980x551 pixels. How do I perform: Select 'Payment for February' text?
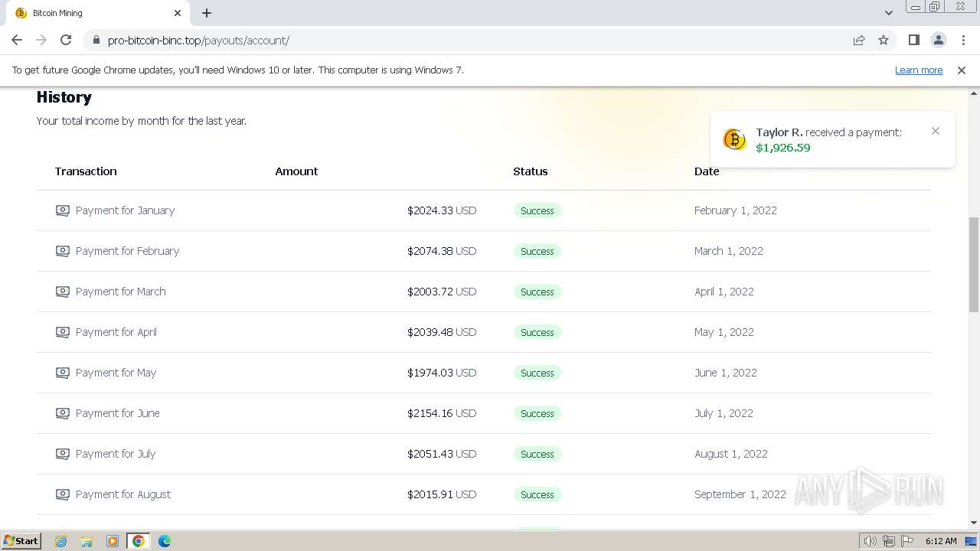pyautogui.click(x=127, y=251)
